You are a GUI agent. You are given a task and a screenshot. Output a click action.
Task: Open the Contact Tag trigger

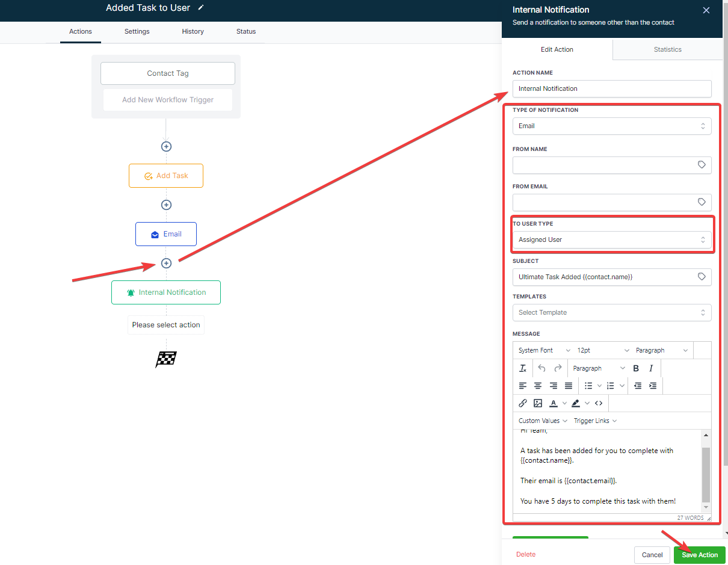pos(168,73)
